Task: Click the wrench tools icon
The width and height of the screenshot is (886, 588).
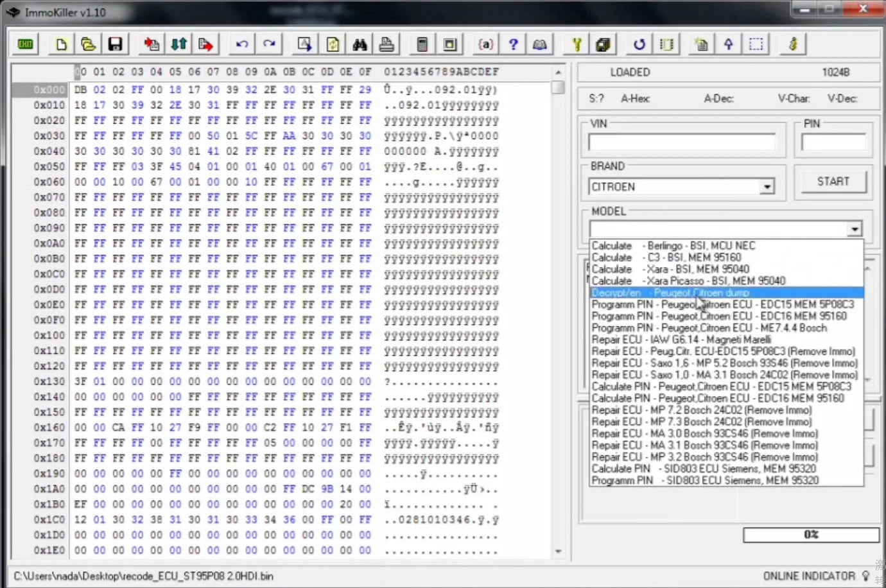Action: (576, 44)
